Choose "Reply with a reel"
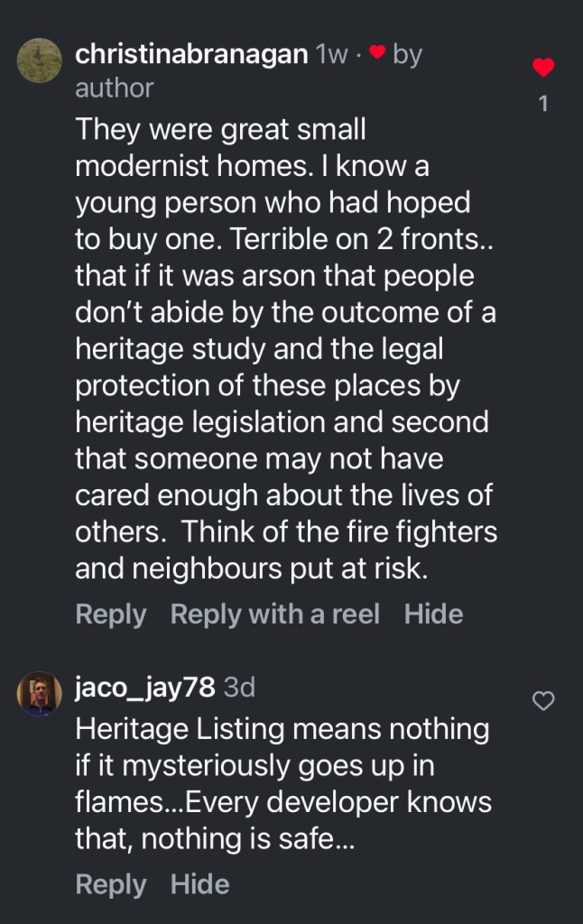 [274, 614]
